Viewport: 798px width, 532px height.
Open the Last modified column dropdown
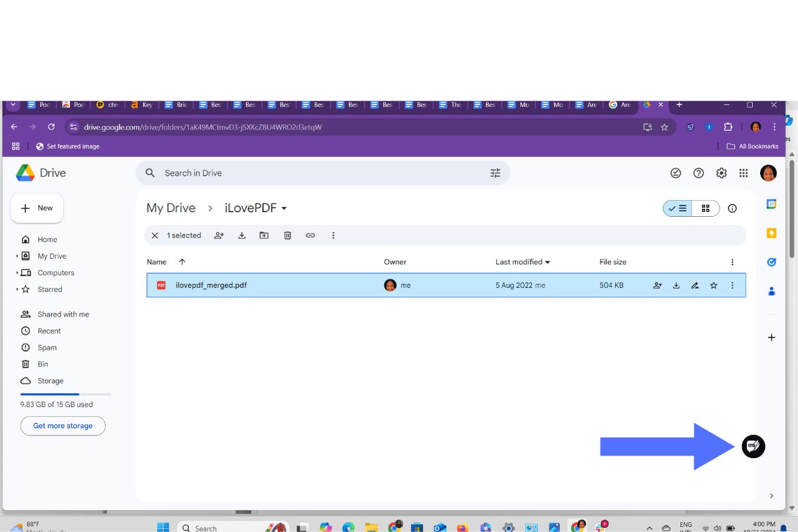click(523, 262)
